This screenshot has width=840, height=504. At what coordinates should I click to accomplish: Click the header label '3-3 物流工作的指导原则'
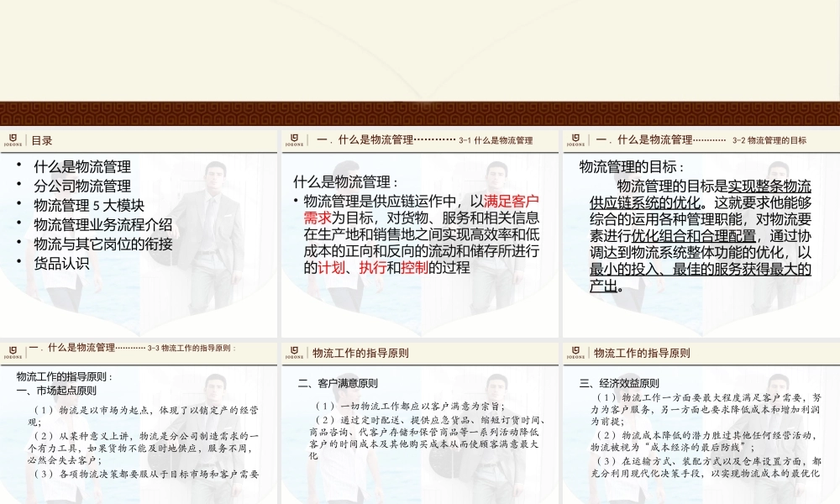pos(192,348)
